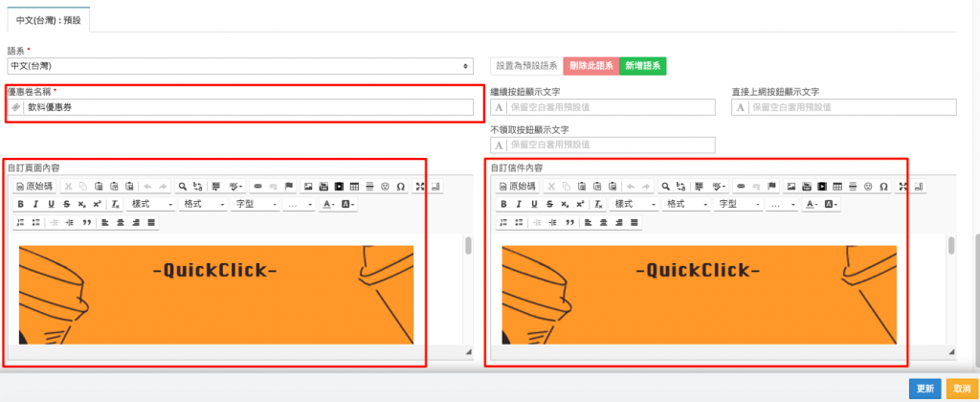Image resolution: width=980 pixels, height=402 pixels.
Task: Insert table in 自訂頁面內容 editor
Action: click(x=354, y=186)
